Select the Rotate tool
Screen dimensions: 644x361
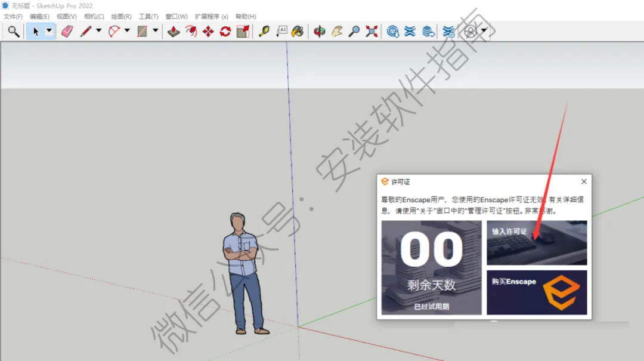point(225,32)
